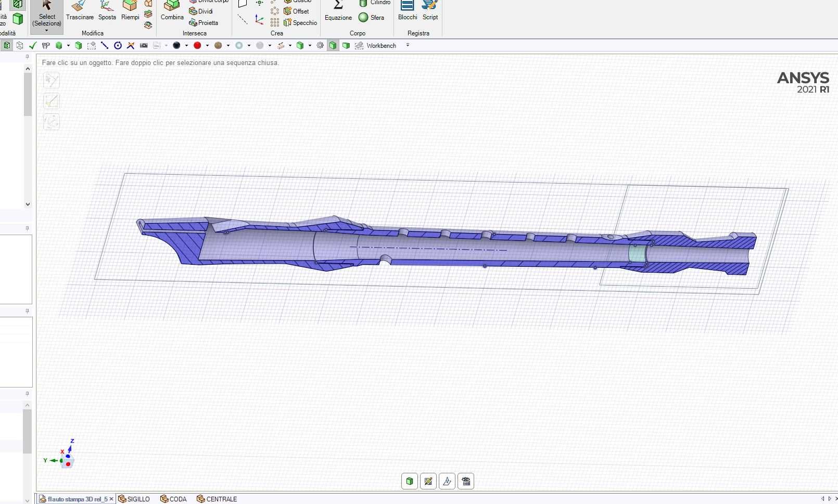The height and width of the screenshot is (504, 838).
Task: Click the third tool guide icon in viewport
Action: 52,122
